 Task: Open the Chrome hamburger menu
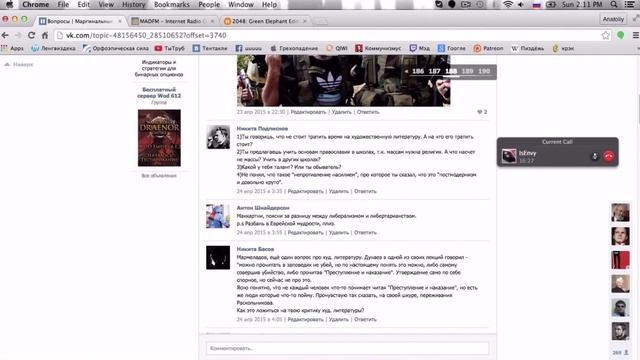tap(636, 36)
